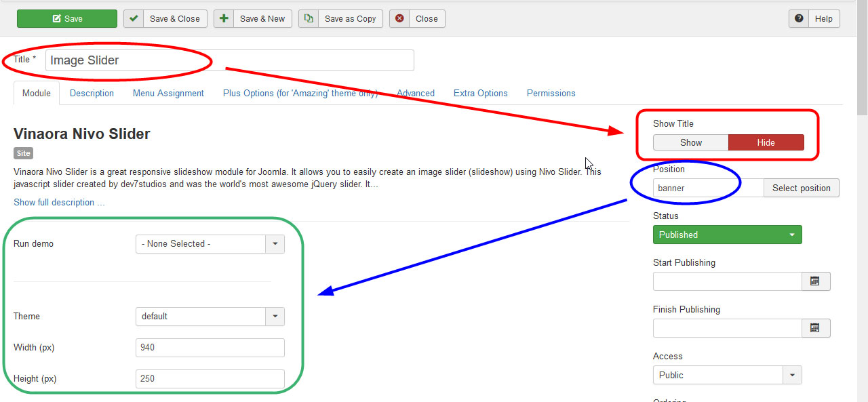Viewport: 868px width, 402px height.
Task: Click the plus icon for Save & New
Action: point(224,18)
